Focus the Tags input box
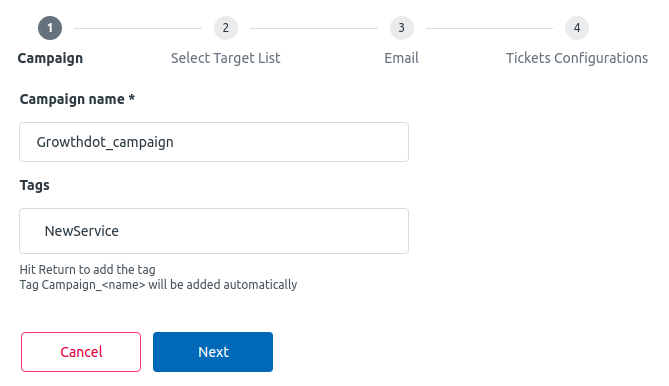Image resolution: width=669 pixels, height=386 pixels. pyautogui.click(x=214, y=231)
